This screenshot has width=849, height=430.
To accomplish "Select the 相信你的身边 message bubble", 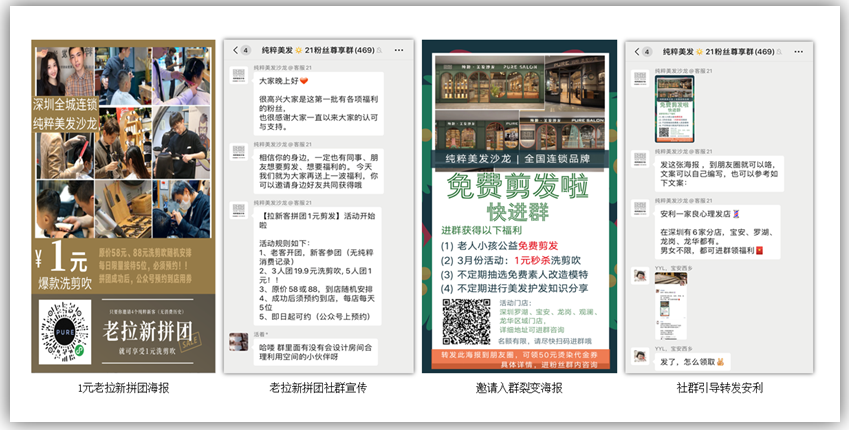I will coord(319,171).
